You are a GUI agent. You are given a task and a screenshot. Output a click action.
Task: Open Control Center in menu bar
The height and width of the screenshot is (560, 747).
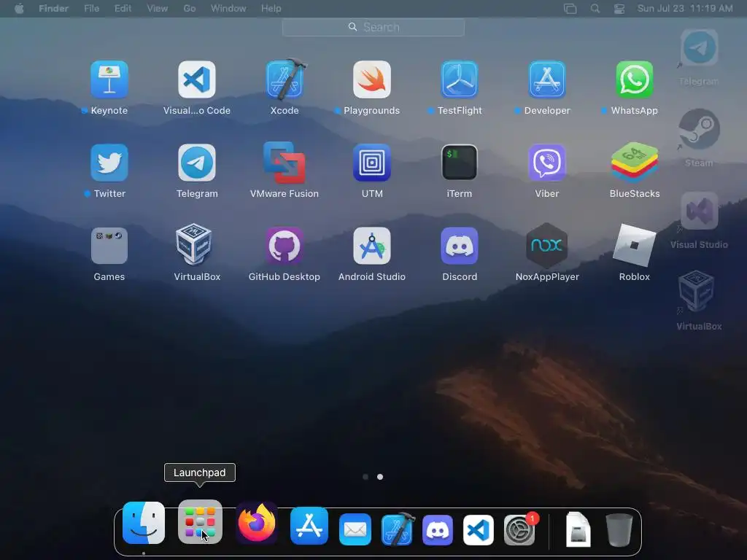click(619, 9)
